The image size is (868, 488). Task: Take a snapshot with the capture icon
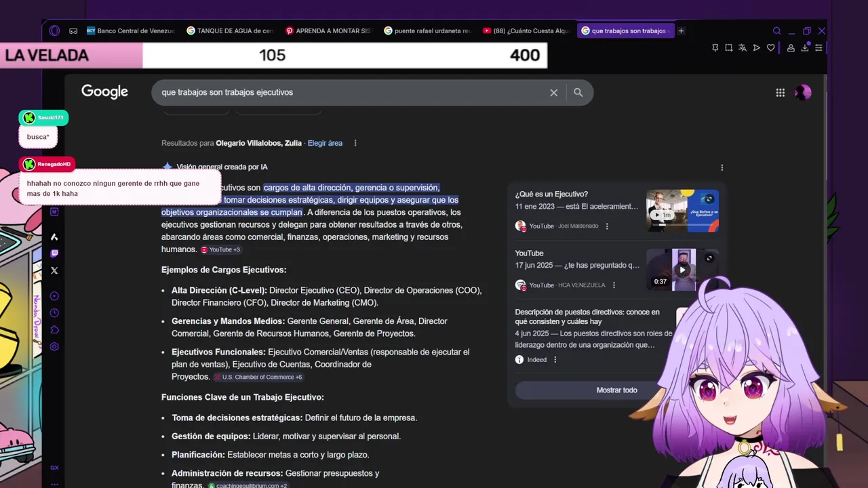[729, 47]
